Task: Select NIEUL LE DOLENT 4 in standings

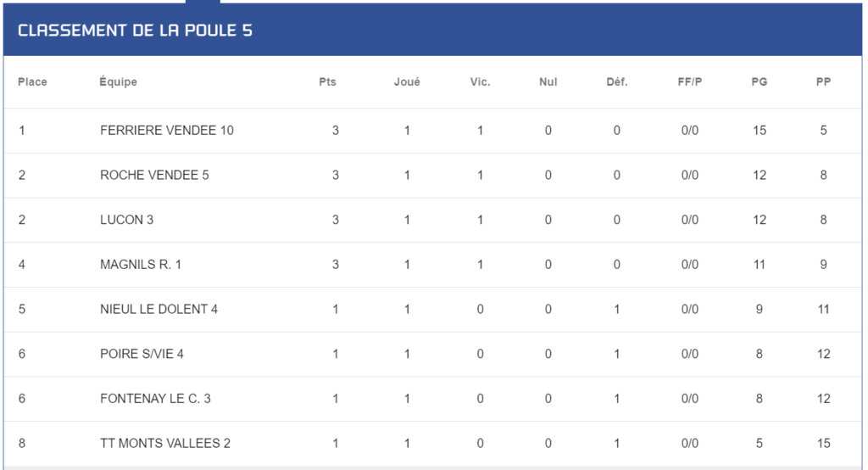Action: (159, 310)
